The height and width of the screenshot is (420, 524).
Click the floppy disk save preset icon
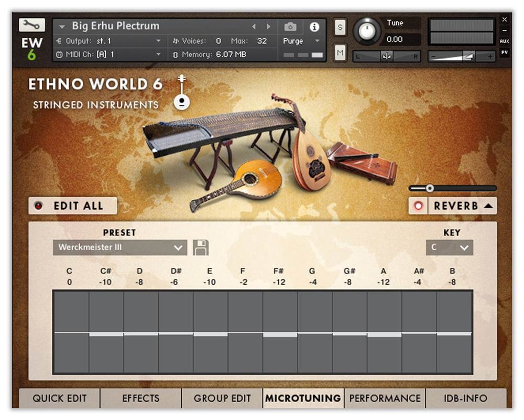pos(201,247)
